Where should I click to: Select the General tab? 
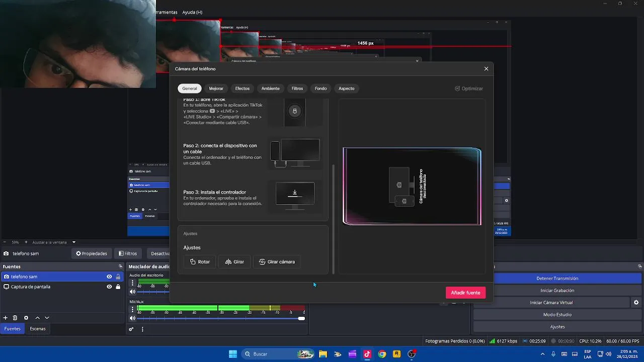[190, 88]
